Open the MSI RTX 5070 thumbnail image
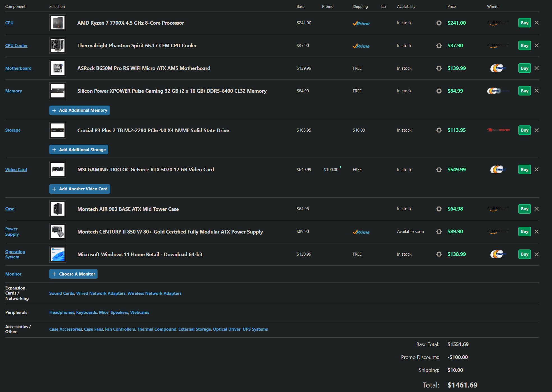The image size is (552, 392). [58, 169]
